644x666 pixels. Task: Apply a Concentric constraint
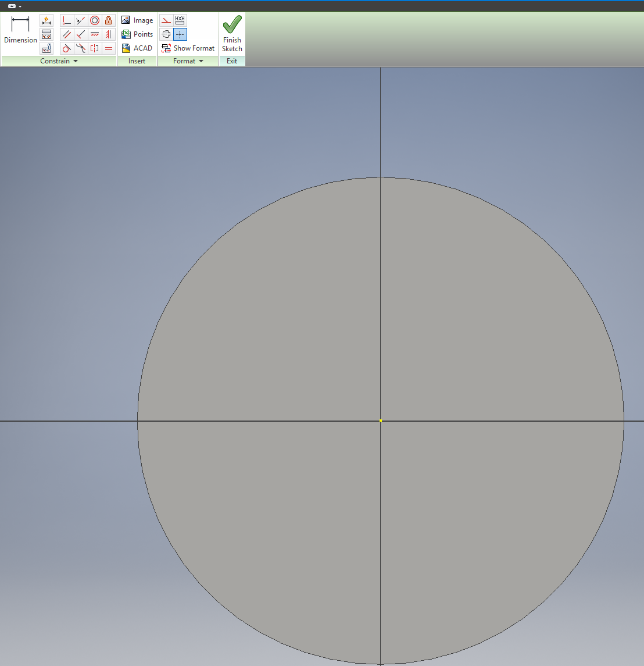[x=95, y=20]
